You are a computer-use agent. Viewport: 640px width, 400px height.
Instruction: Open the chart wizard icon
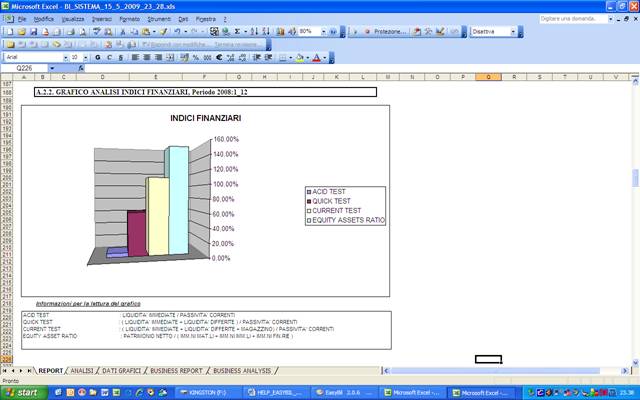tap(280, 31)
